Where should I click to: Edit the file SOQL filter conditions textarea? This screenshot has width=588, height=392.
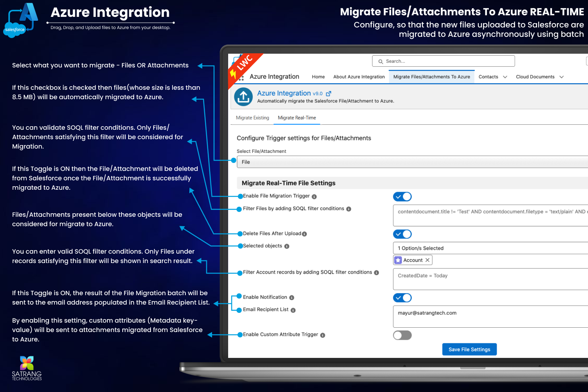[x=490, y=216]
